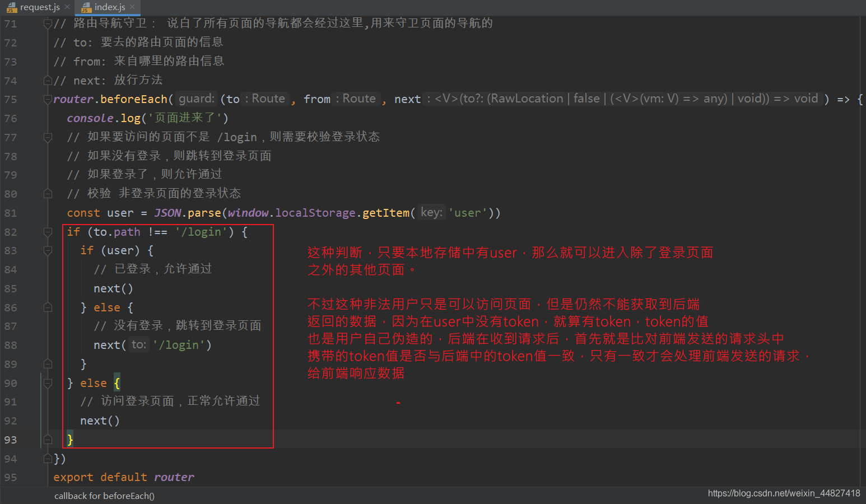866x504 pixels.
Task: Click the 'user' string on line 81
Action: (468, 213)
